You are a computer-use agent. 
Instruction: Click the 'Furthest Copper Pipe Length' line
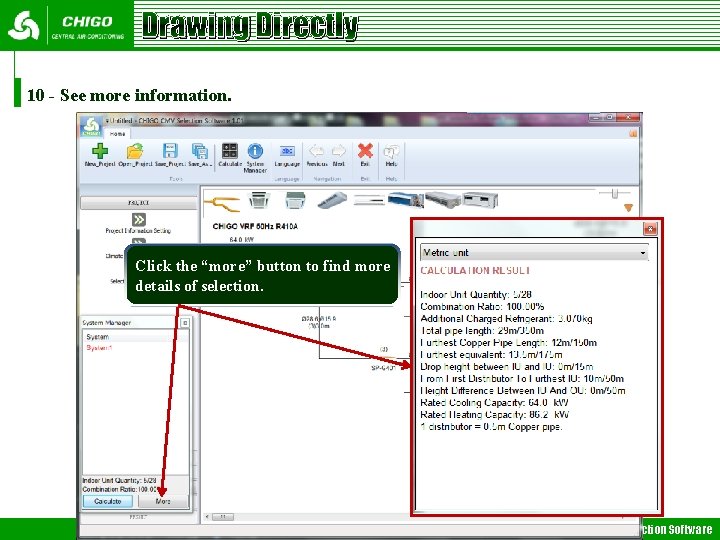click(x=508, y=343)
